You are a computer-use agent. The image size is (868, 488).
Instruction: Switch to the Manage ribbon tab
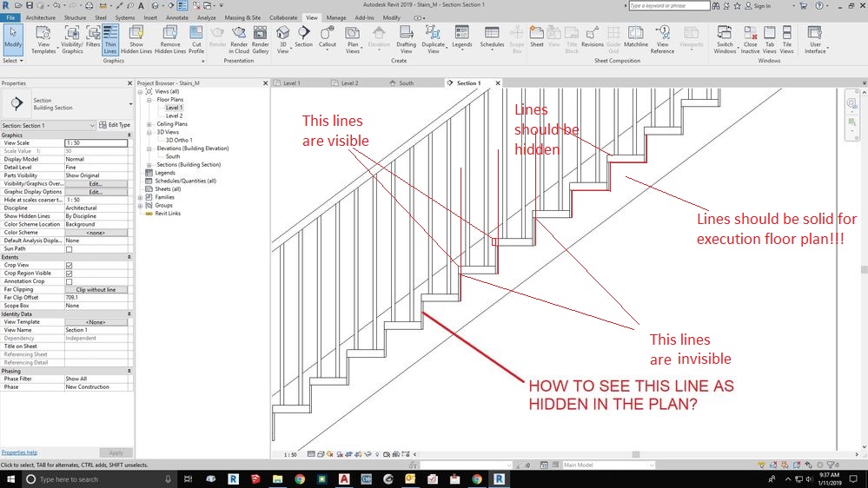coord(335,17)
